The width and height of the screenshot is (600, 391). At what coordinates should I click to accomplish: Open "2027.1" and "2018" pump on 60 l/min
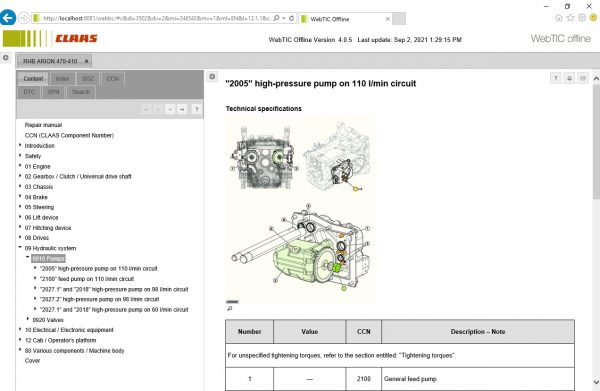pyautogui.click(x=114, y=310)
